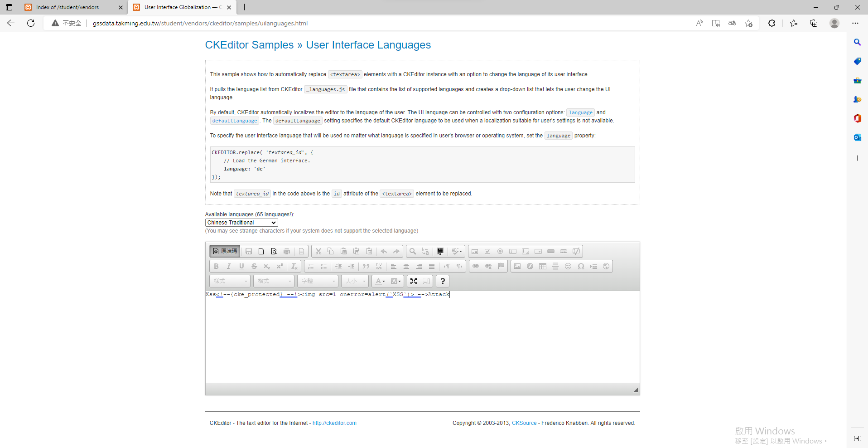The width and height of the screenshot is (868, 448).
Task: Toggle Subscript formatting
Action: click(x=267, y=266)
